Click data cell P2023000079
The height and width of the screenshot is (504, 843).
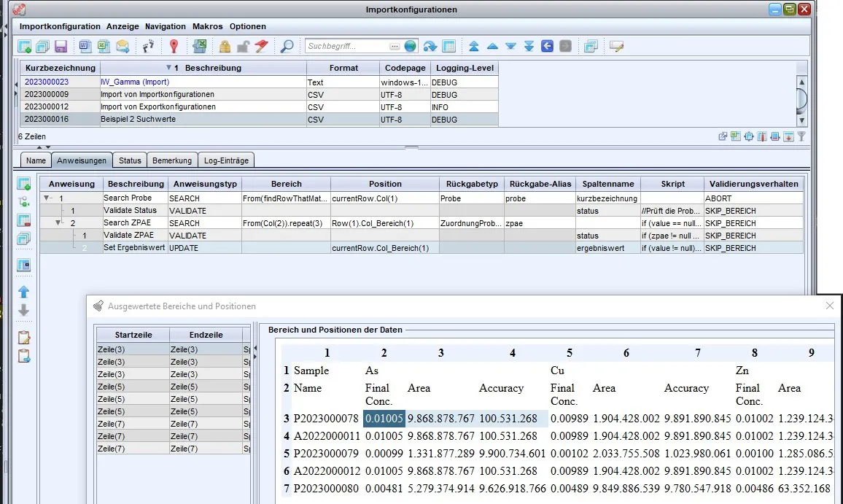[x=326, y=454]
